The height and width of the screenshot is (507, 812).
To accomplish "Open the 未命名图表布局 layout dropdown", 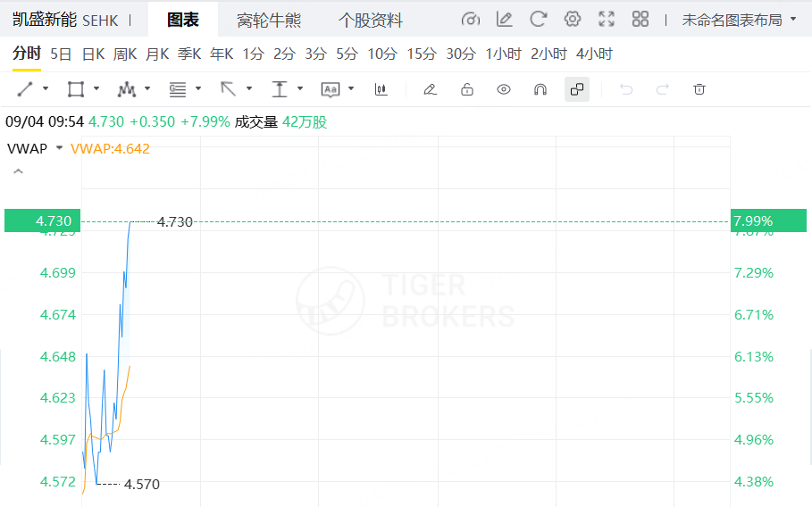I will (x=739, y=21).
